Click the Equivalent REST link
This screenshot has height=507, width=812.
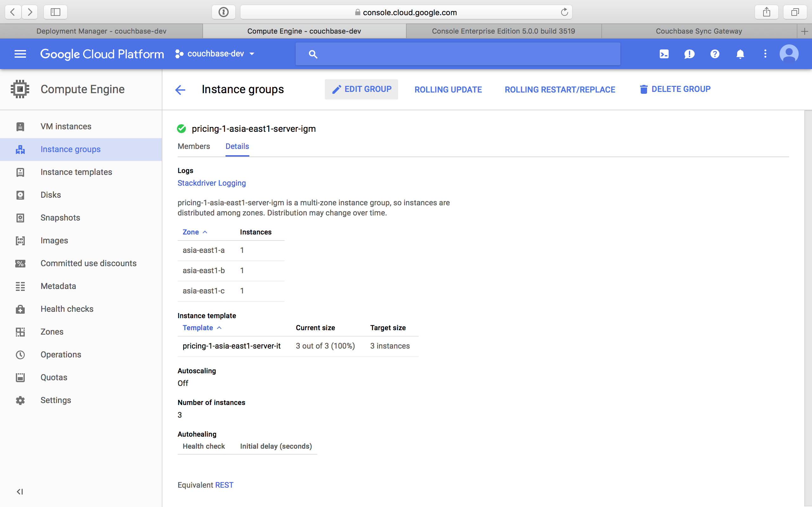coord(224,485)
